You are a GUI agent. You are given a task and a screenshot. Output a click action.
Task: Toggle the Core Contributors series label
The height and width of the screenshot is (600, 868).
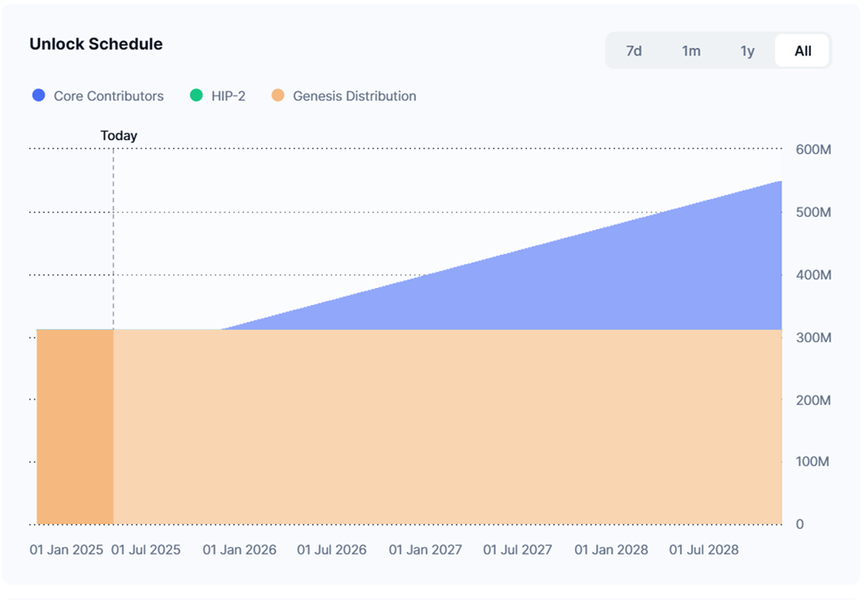(109, 95)
